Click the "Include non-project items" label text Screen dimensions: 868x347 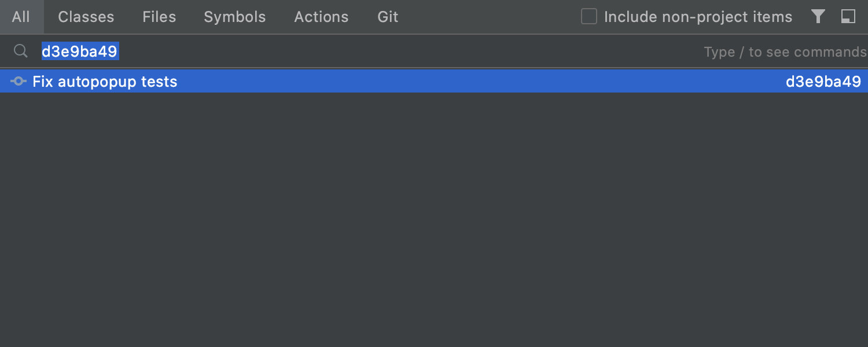click(x=698, y=17)
